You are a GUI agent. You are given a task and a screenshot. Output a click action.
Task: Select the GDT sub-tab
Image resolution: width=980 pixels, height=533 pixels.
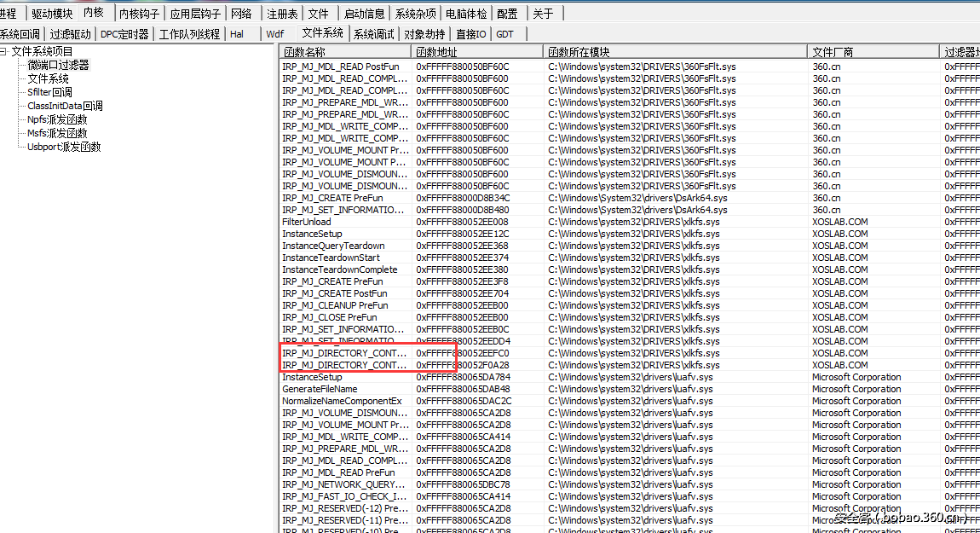[x=505, y=34]
